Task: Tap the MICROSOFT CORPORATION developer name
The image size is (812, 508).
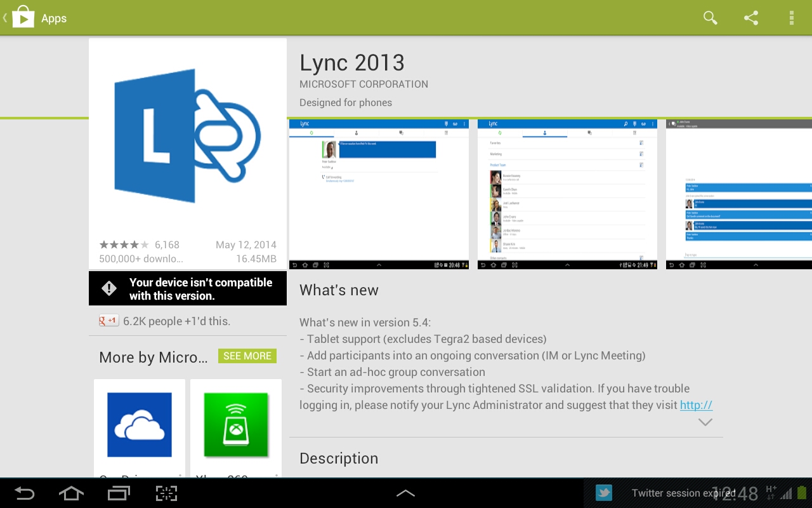Action: (x=363, y=84)
